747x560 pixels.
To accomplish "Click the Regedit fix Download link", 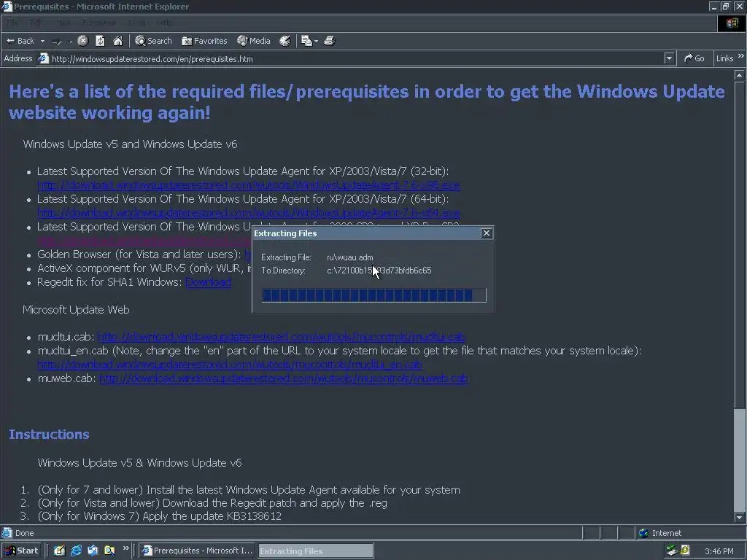I will 208,282.
